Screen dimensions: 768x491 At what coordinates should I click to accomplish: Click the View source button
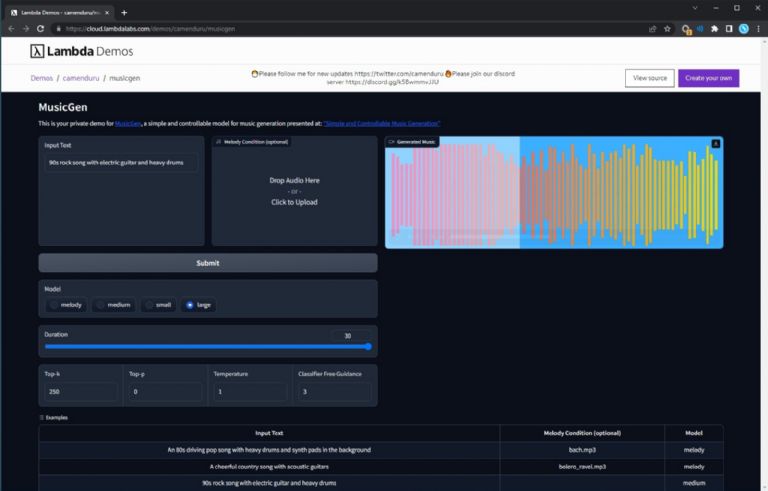pyautogui.click(x=649, y=78)
